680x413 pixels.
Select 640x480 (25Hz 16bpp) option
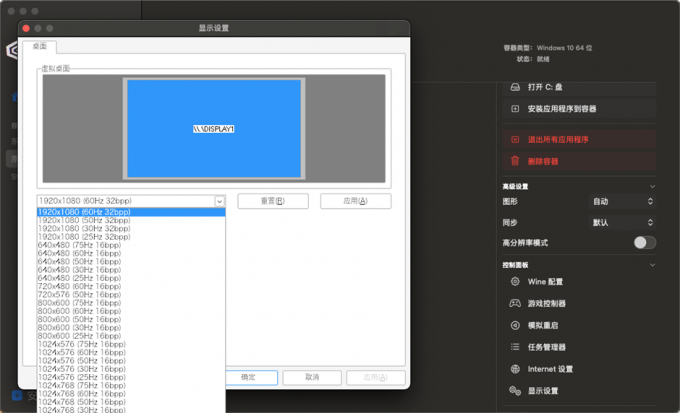[x=131, y=278]
